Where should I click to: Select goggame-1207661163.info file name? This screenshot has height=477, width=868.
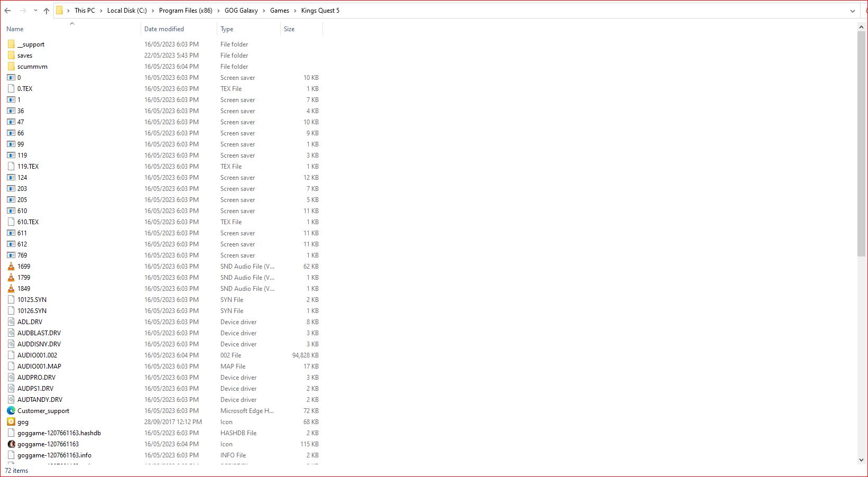tap(54, 455)
